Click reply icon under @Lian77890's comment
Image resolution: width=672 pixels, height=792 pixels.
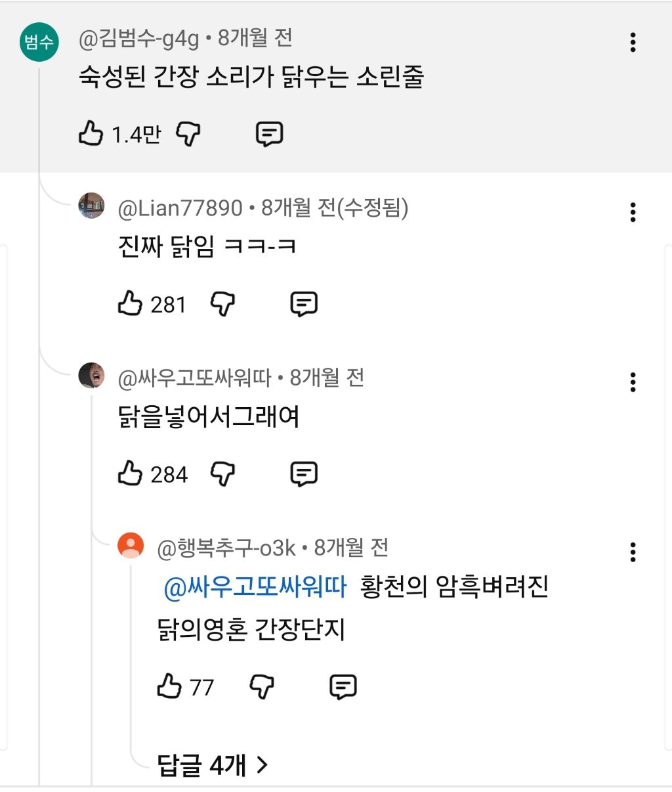[x=304, y=304]
